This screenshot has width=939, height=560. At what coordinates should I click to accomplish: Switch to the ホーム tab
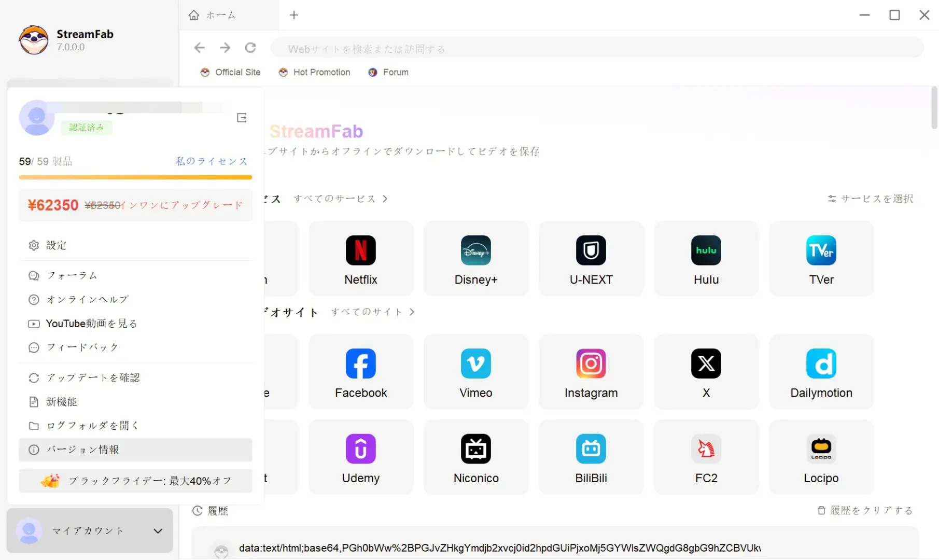coord(229,15)
